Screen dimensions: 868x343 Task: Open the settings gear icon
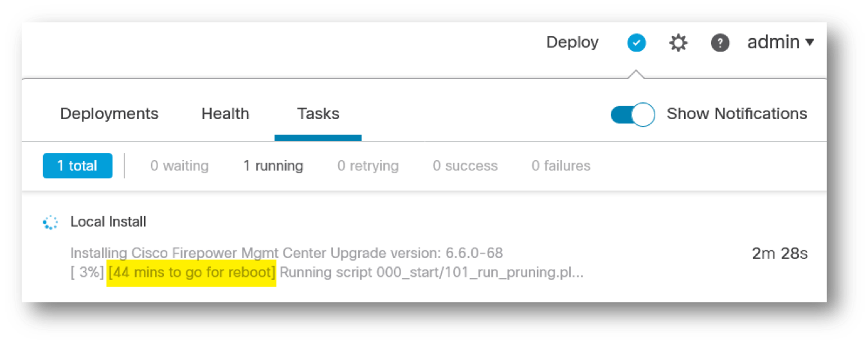678,43
